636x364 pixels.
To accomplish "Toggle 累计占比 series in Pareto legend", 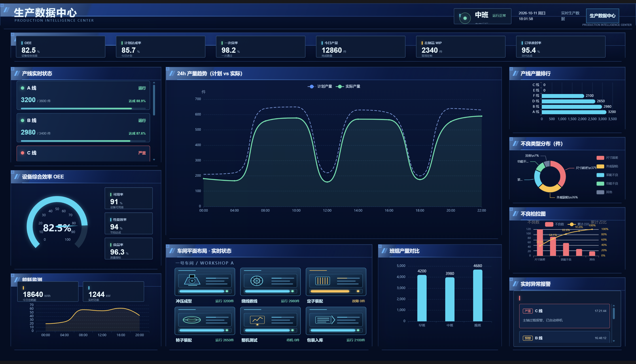I will tap(578, 224).
